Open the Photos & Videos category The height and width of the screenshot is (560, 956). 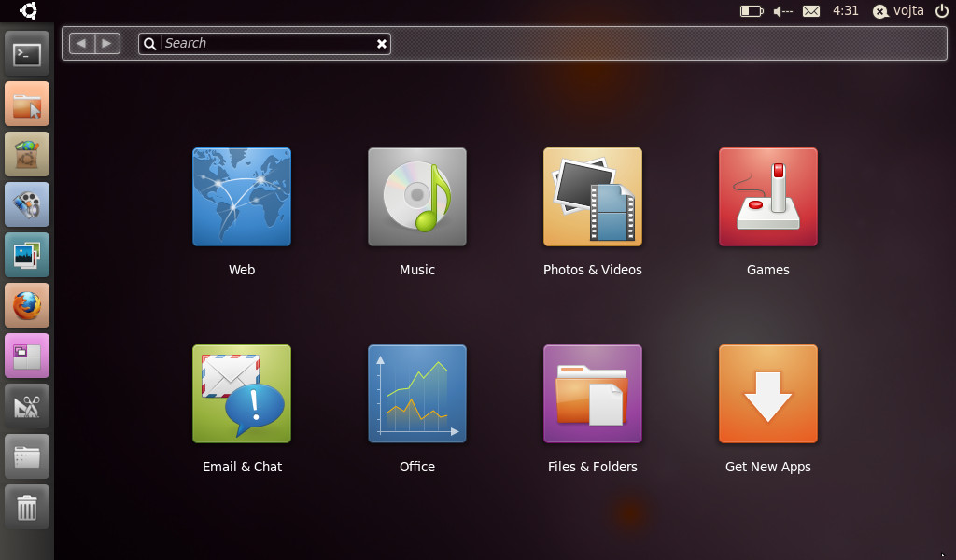point(593,197)
